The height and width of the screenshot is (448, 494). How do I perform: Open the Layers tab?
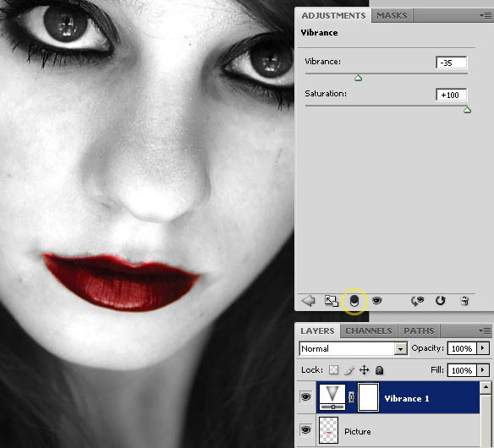(x=317, y=331)
